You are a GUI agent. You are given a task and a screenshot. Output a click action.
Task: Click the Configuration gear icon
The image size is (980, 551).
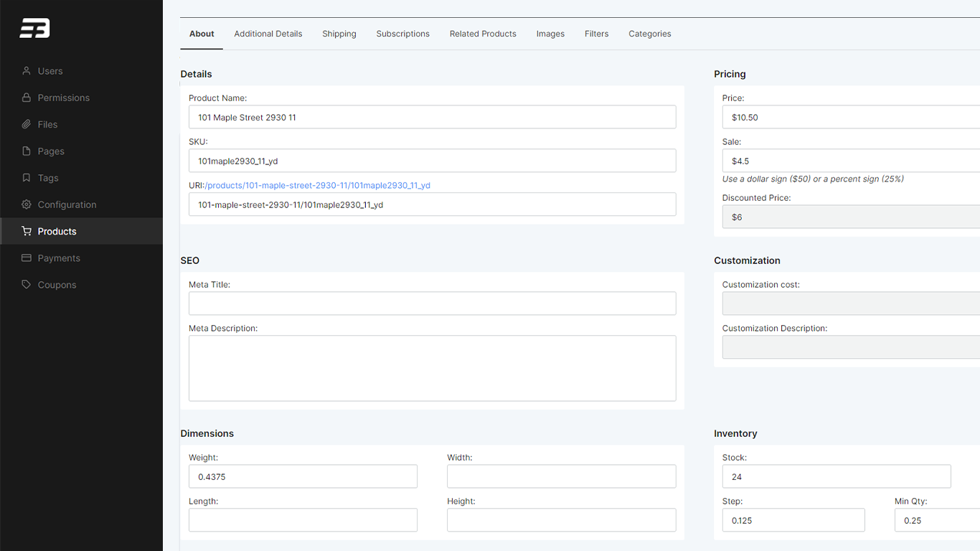pos(27,204)
